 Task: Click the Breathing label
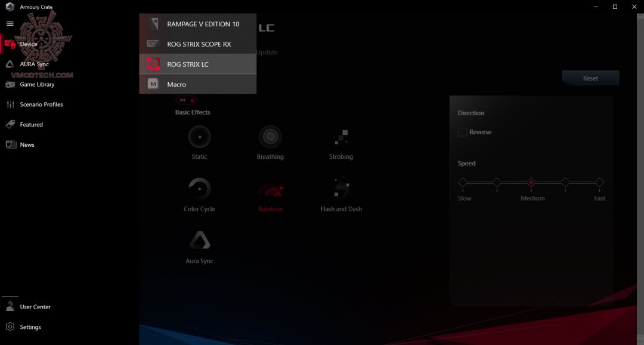(270, 156)
